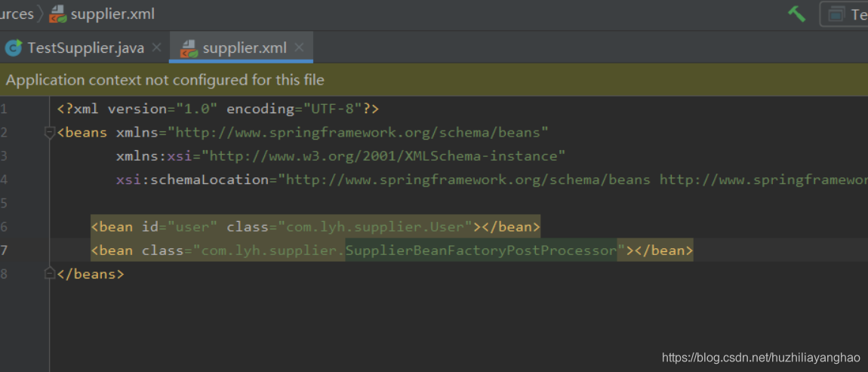Viewport: 868px width, 372px height.
Task: Click the closing </beans> tag
Action: pyautogui.click(x=91, y=274)
